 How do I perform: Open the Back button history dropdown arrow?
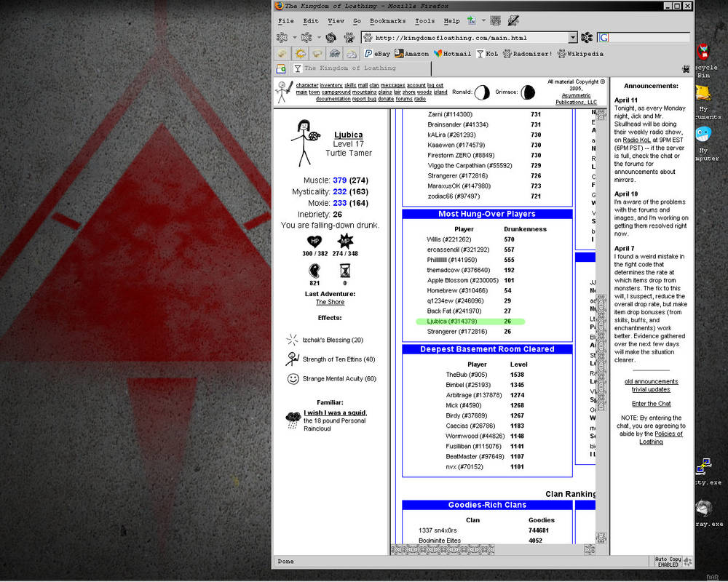tap(294, 38)
